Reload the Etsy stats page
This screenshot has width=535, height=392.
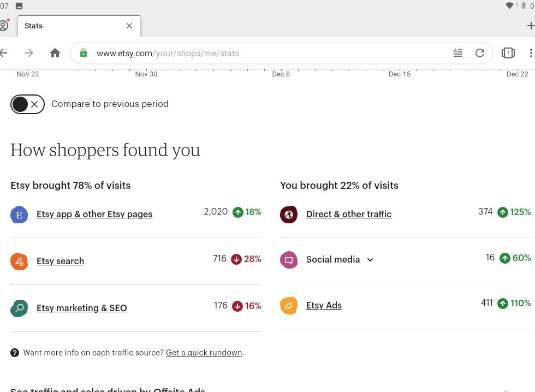pyautogui.click(x=480, y=53)
